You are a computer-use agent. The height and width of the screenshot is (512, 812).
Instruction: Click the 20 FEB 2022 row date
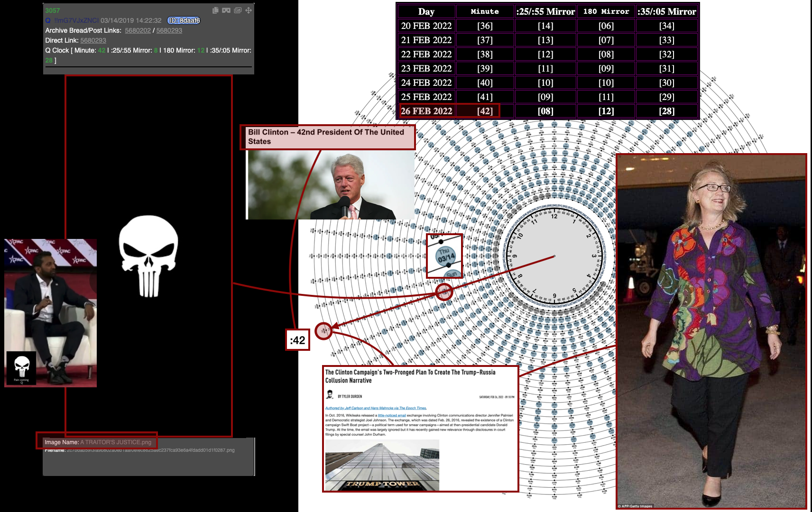pos(426,26)
